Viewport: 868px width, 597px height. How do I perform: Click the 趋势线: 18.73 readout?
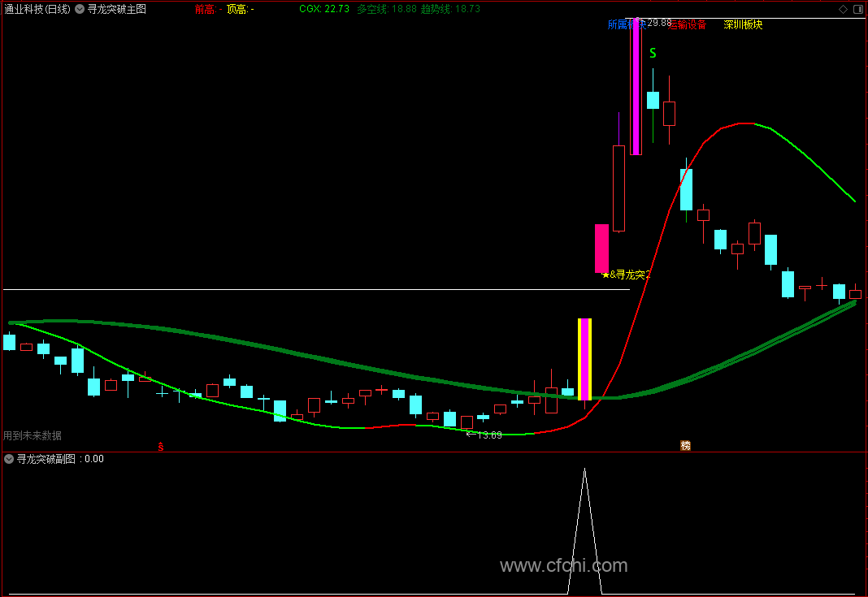pos(450,9)
